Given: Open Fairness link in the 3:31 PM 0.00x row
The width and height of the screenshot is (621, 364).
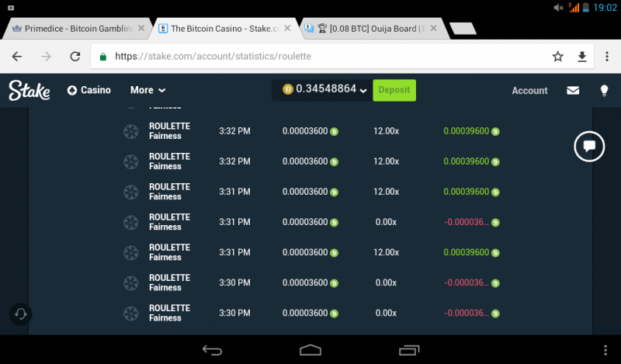Looking at the screenshot, I should (165, 227).
